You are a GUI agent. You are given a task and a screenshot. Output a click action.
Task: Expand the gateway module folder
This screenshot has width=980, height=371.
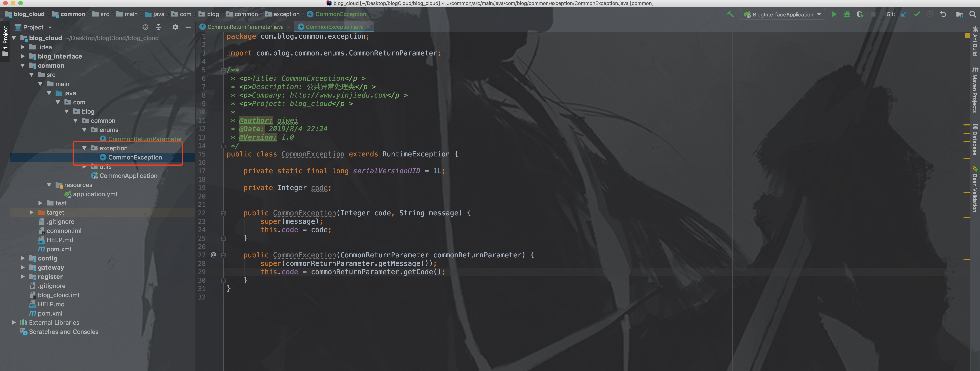(23, 267)
